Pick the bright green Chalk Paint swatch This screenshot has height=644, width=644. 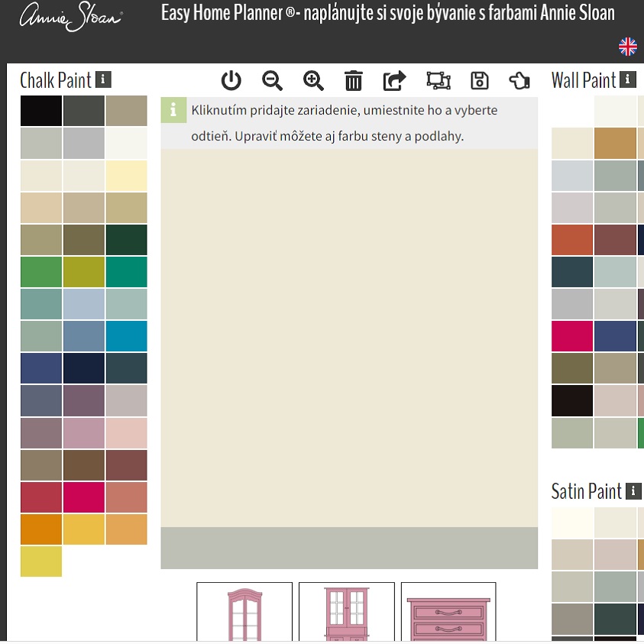pyautogui.click(x=41, y=272)
